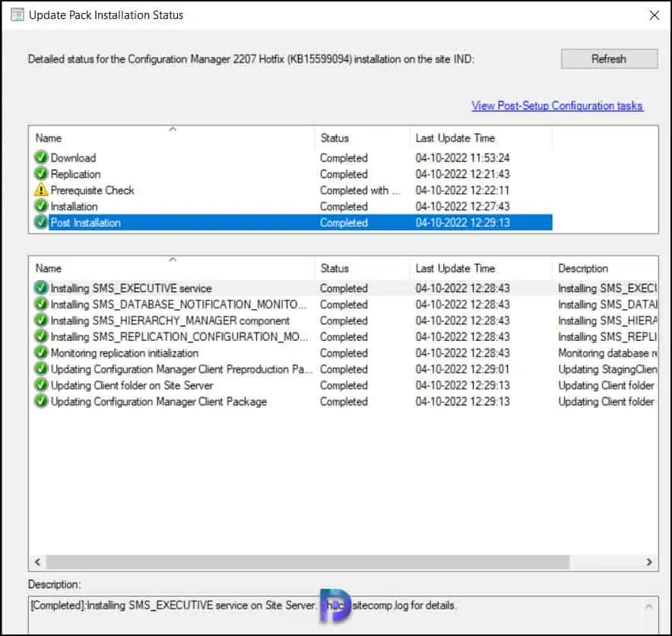
Task: Click the window icon in the title bar
Action: click(x=17, y=14)
